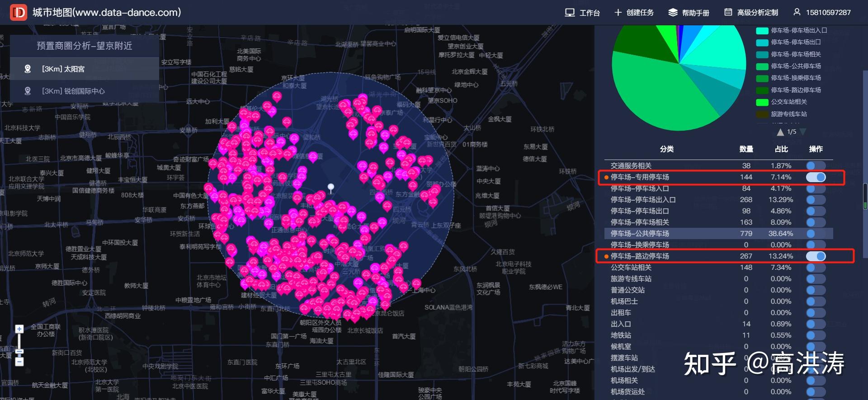The width and height of the screenshot is (868, 400).
Task: Click the user profile icon
Action: (797, 12)
